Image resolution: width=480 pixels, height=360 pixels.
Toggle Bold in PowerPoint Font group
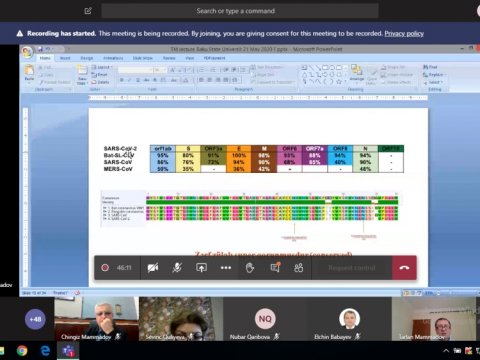coord(122,80)
